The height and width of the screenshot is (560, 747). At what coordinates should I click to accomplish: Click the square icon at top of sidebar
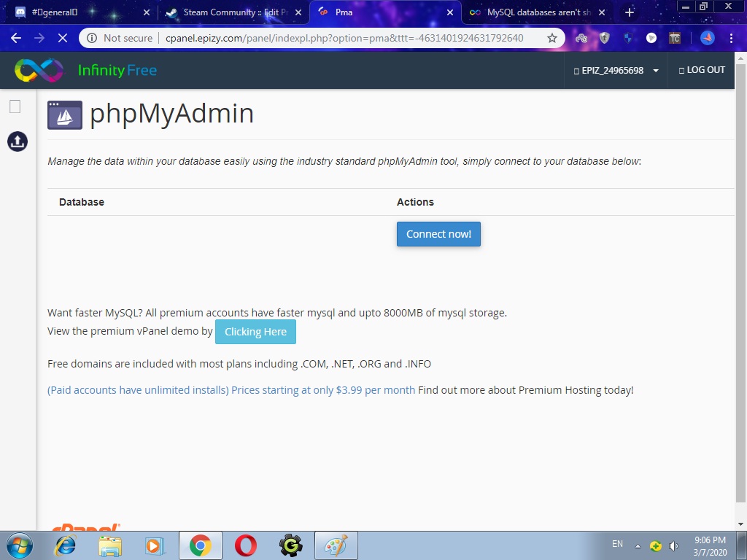pos(15,106)
